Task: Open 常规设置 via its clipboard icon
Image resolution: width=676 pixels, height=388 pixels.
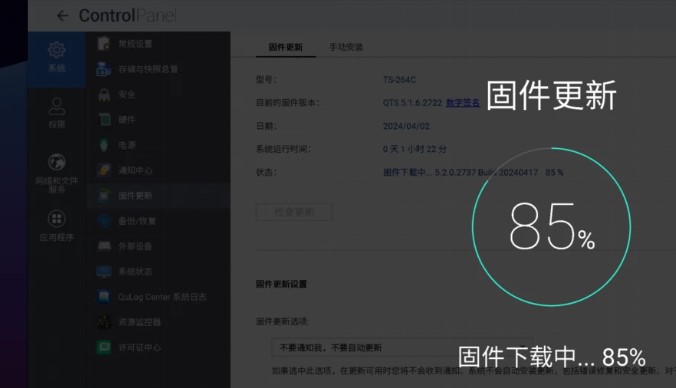Action: tap(104, 44)
